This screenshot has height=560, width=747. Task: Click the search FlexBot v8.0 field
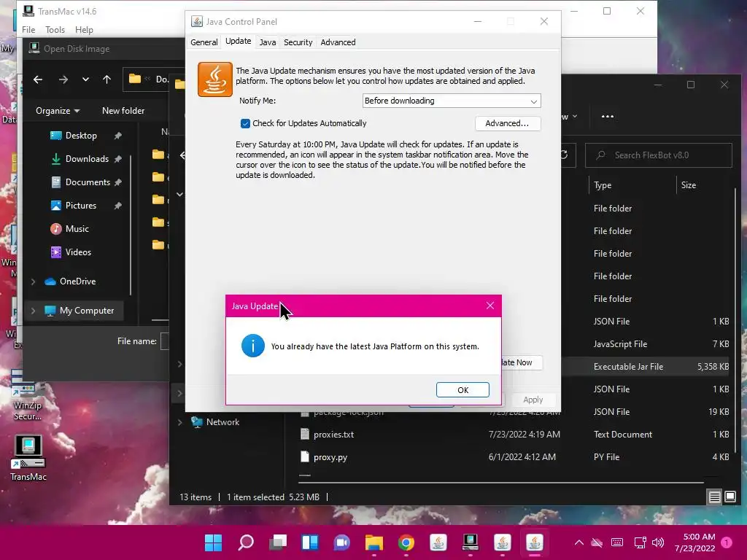tap(659, 155)
